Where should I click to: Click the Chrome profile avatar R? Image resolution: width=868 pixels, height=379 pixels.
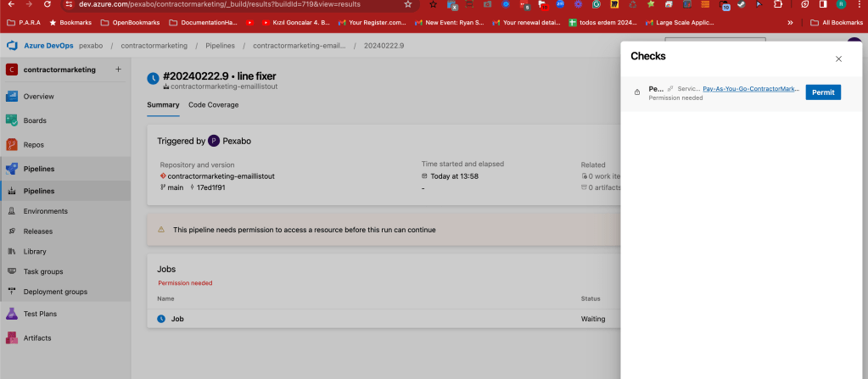pyautogui.click(x=841, y=4)
